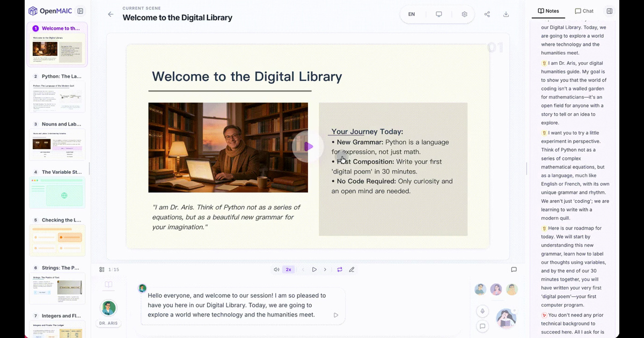The height and width of the screenshot is (338, 644).
Task: Open the presentation display mode icon
Action: tap(439, 14)
